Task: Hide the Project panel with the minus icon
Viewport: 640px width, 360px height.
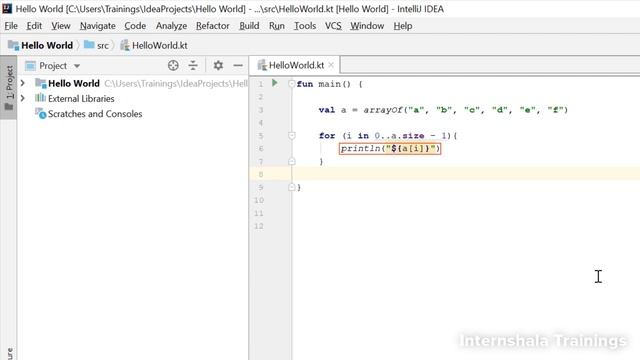Action: tap(238, 65)
